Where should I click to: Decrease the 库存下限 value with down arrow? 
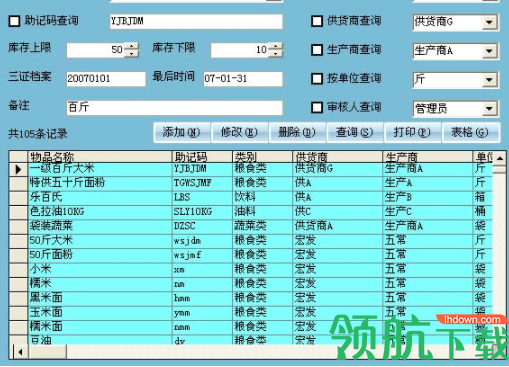(276, 54)
